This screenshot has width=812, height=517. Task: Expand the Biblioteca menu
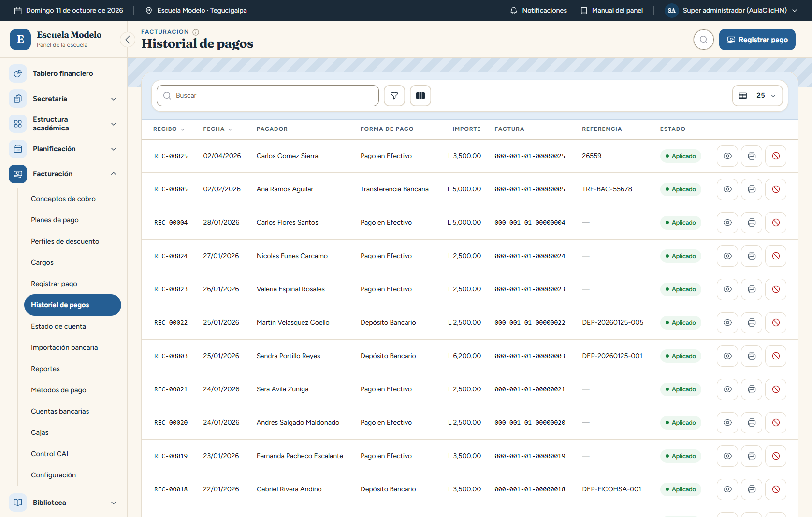click(64, 503)
